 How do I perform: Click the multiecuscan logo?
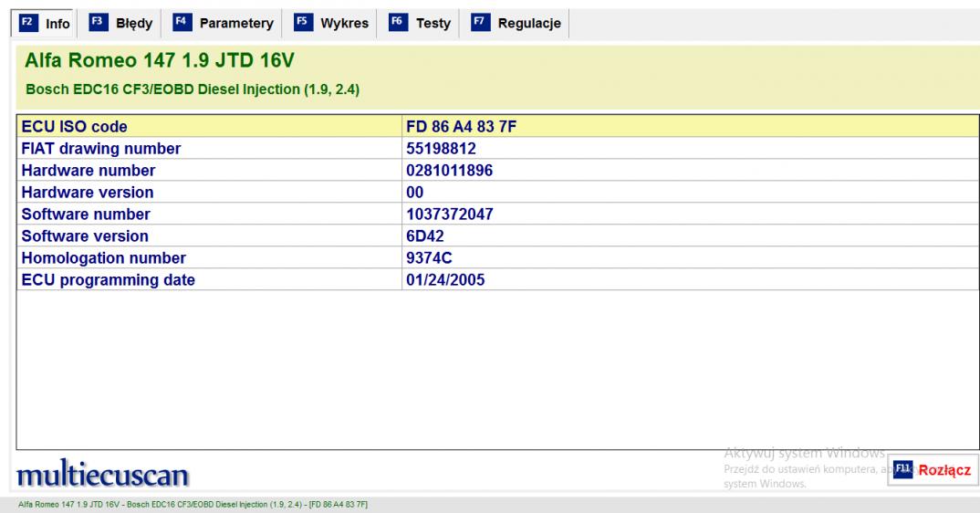coord(102,474)
